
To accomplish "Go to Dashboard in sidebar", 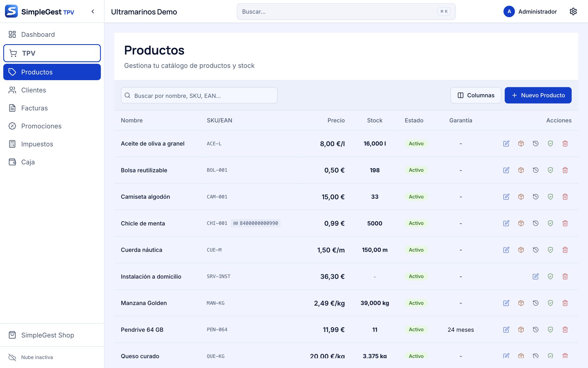I will [x=52, y=34].
